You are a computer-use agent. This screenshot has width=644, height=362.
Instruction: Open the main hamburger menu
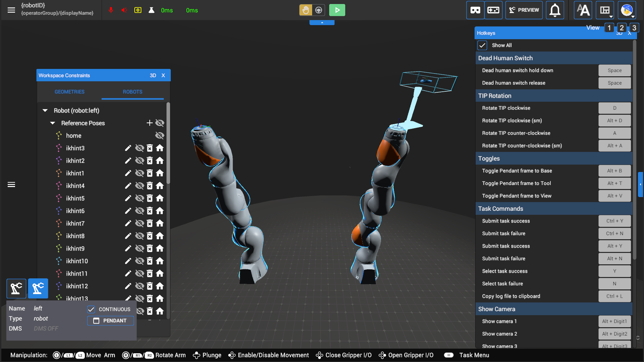11,10
